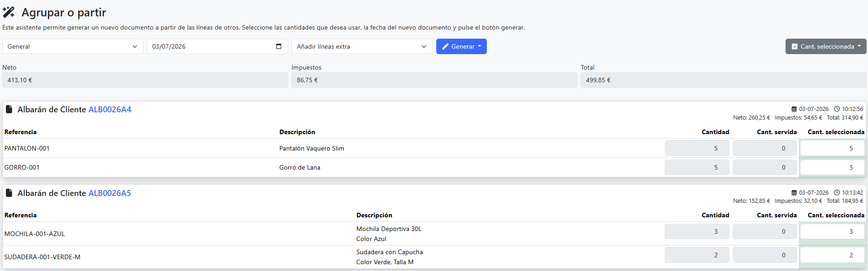
Task: Click the Impuestos: 54,65 € summary text
Action: pos(798,118)
